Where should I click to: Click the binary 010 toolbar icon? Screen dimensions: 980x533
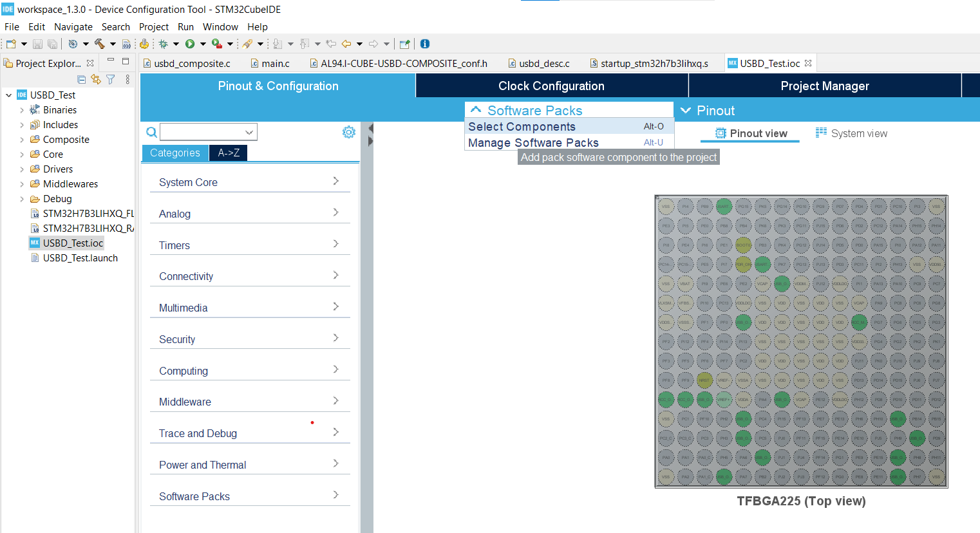(127, 44)
